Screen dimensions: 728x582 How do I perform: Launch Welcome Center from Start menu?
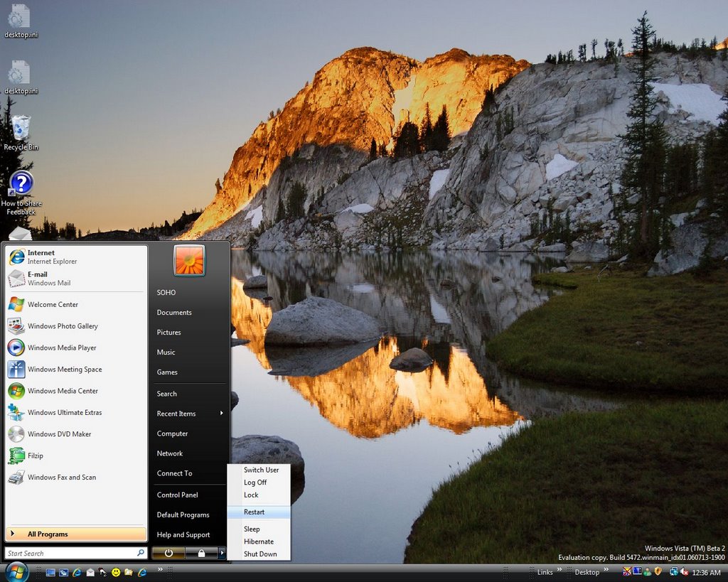(77, 304)
